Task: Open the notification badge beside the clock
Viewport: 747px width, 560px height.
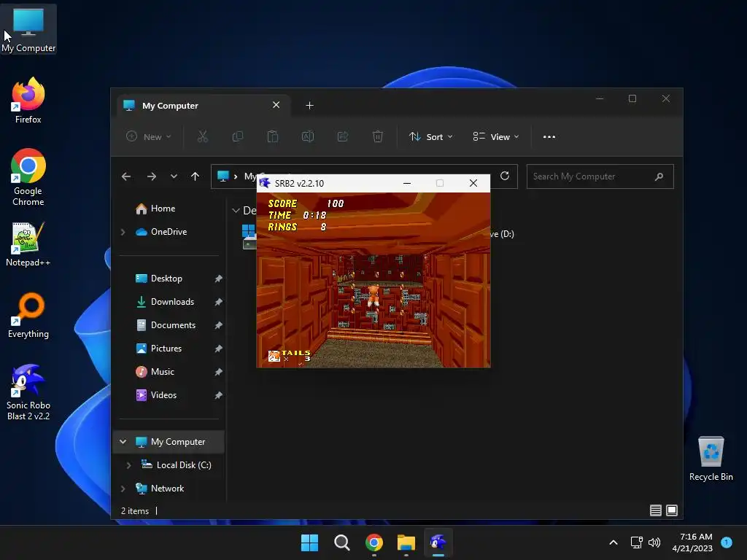Action: [727, 542]
